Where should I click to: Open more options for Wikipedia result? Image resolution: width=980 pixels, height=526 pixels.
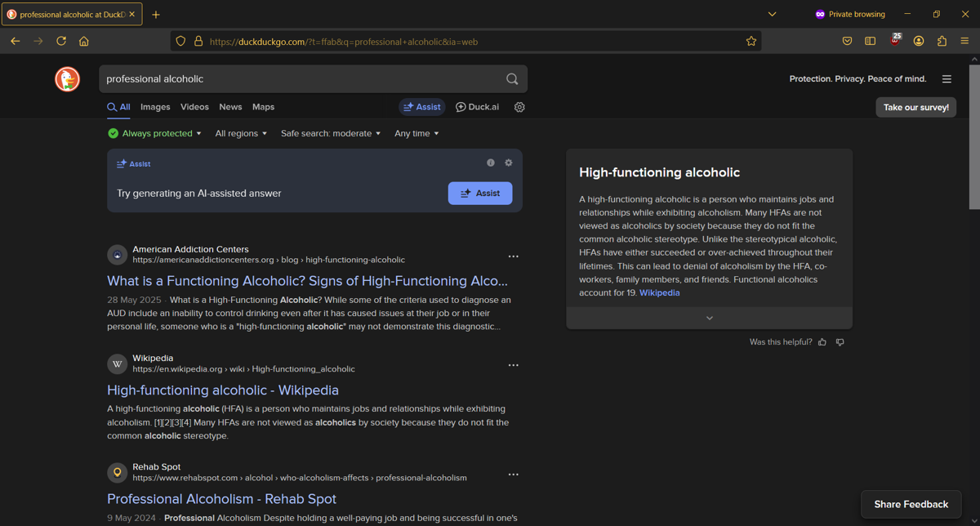point(513,365)
